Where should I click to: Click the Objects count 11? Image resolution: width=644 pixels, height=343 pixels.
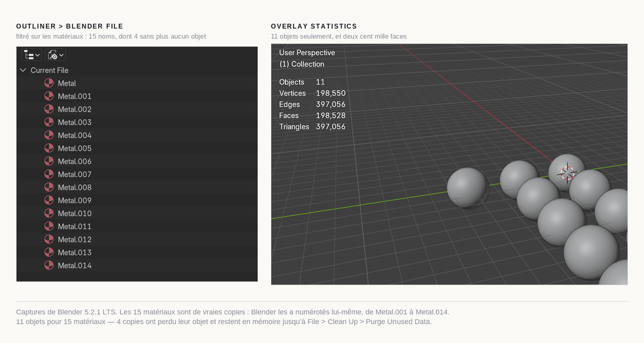tap(320, 82)
